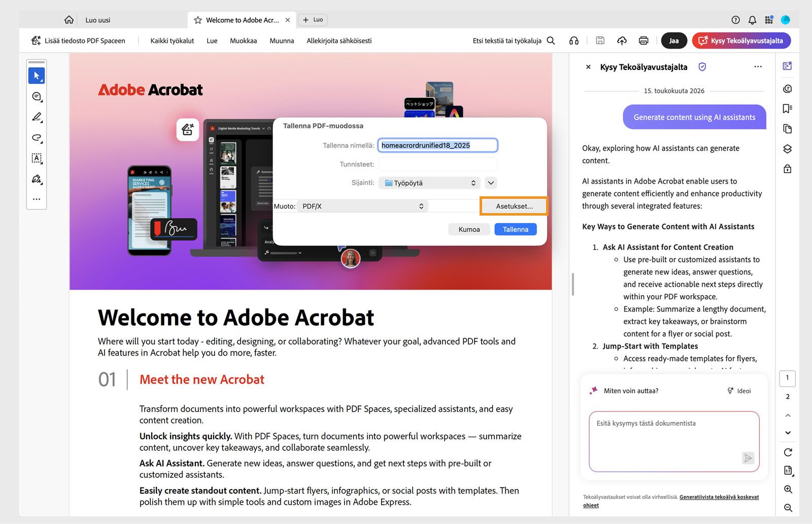Close the Welcome to Adobe Acrobat tab
The image size is (812, 524).
point(288,20)
